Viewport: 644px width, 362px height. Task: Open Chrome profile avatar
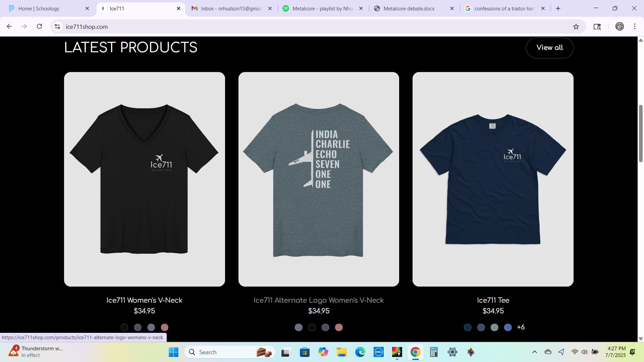[620, 26]
